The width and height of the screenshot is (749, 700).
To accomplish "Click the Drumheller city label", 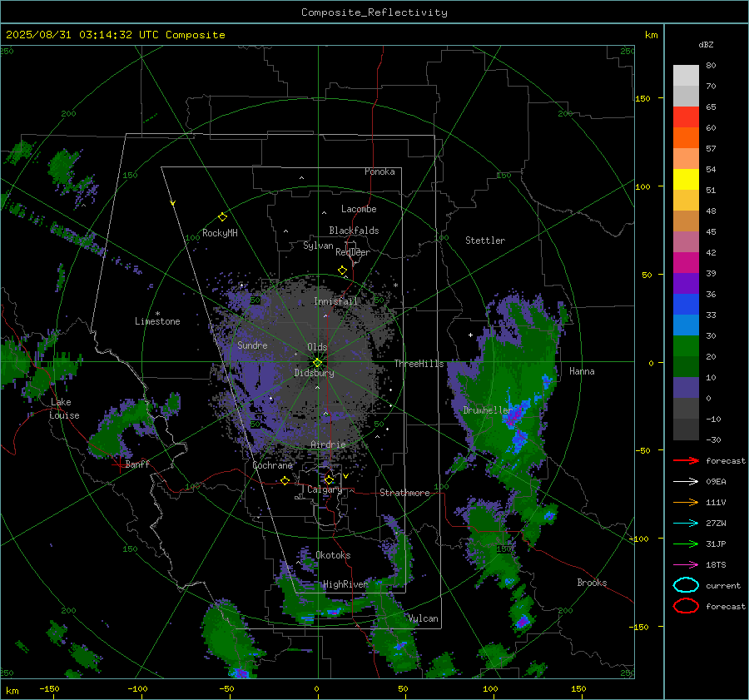I will 487,410.
